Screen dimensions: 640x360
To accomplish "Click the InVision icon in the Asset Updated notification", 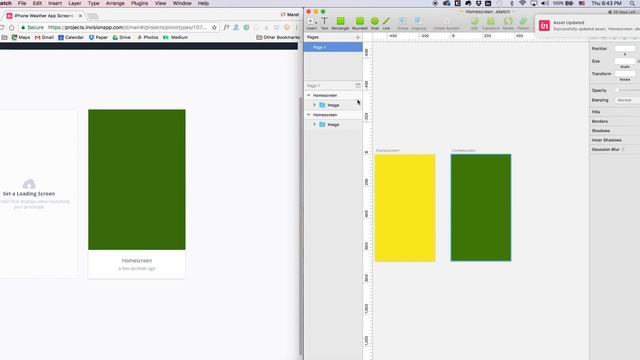I will [x=544, y=26].
